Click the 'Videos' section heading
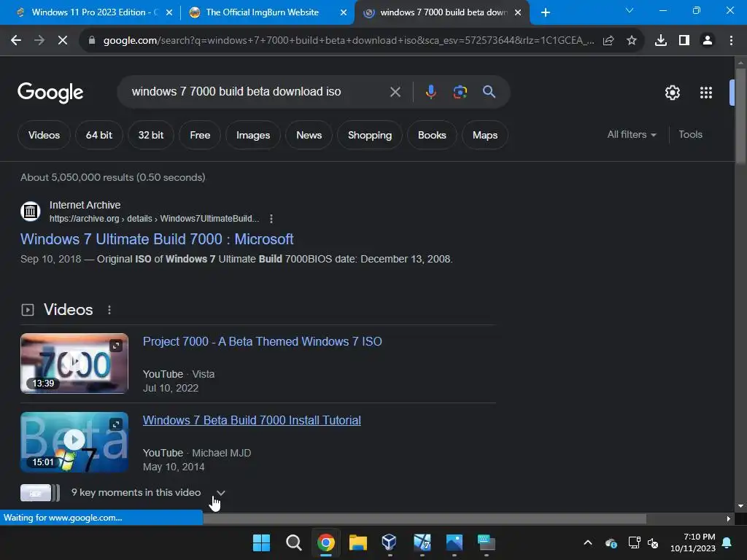This screenshot has width=747, height=560. click(68, 309)
